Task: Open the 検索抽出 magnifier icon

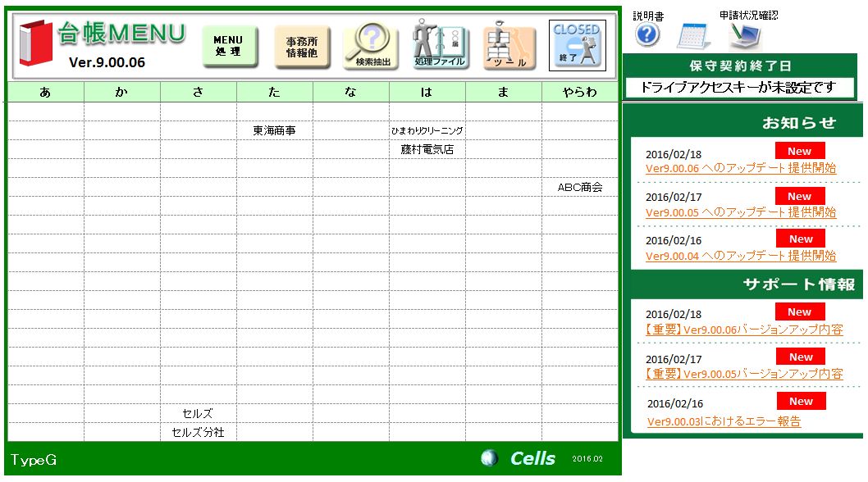Action: pos(371,46)
